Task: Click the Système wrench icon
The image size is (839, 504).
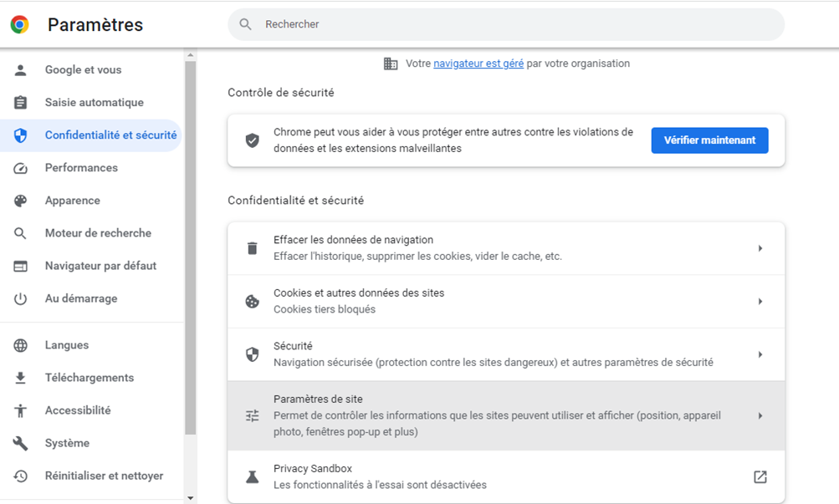Action: [21, 443]
